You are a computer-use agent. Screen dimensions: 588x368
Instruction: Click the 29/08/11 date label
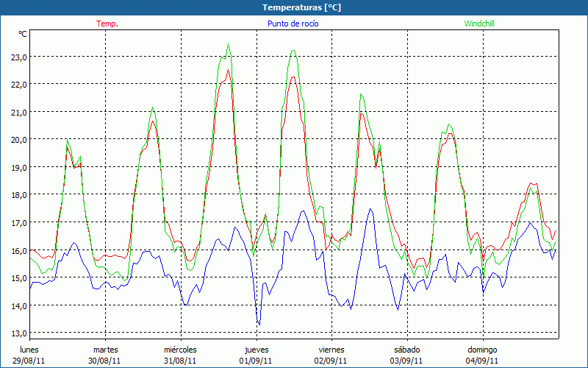(x=29, y=361)
